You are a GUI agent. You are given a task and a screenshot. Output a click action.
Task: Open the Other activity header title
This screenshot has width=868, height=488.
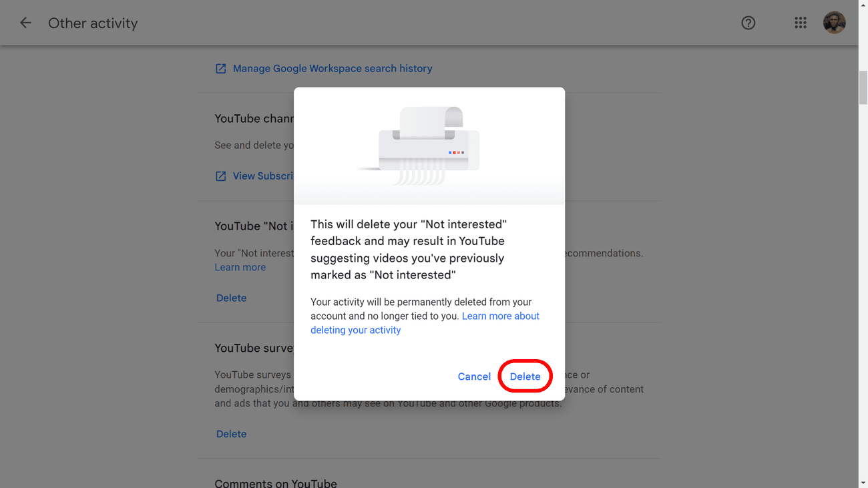click(93, 23)
